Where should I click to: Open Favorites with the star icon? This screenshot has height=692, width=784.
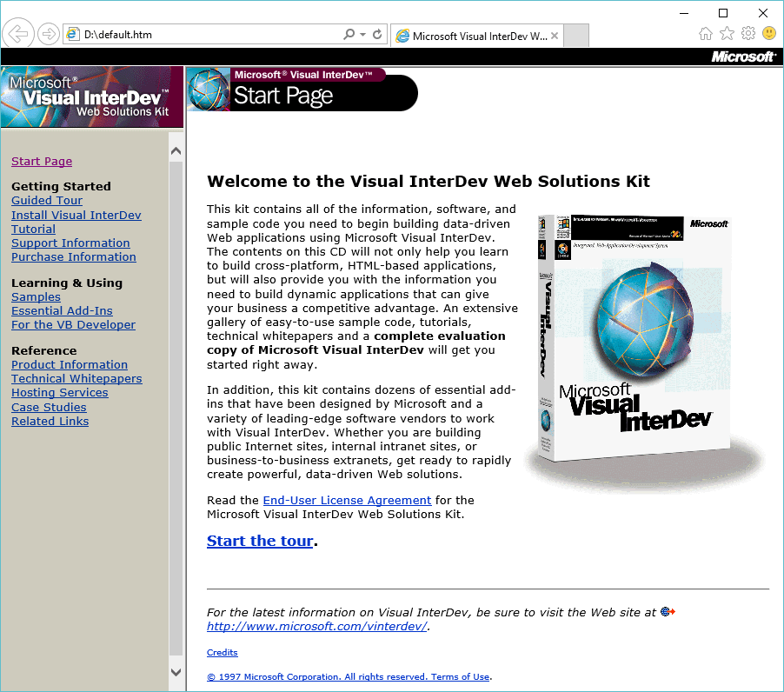(x=727, y=34)
